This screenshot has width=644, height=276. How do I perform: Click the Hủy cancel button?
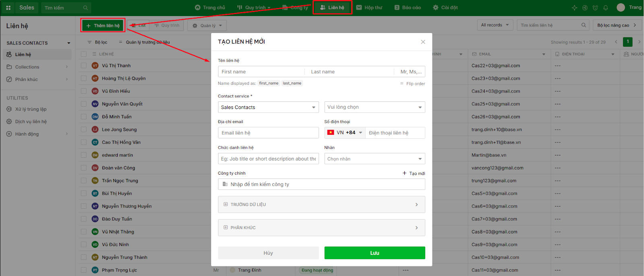[x=268, y=253]
